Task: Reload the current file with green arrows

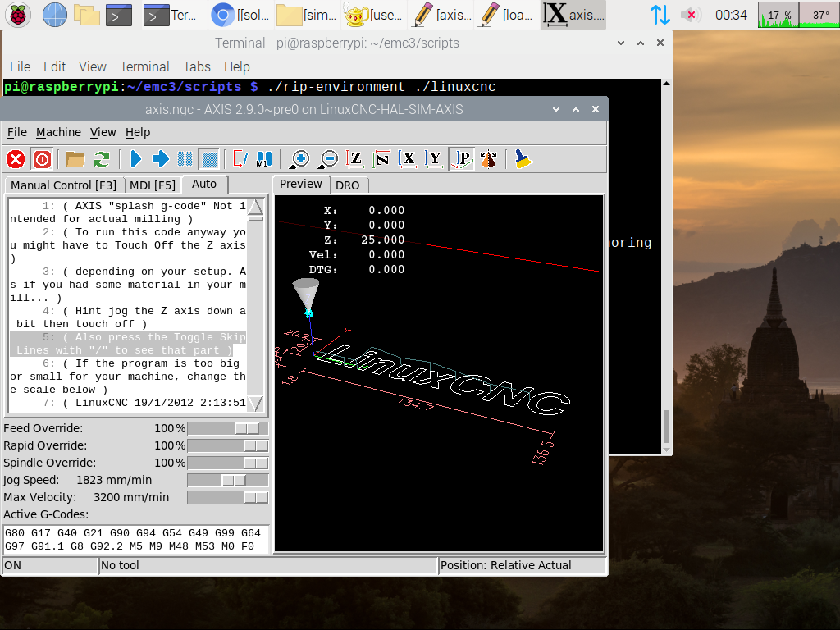Action: 101,159
